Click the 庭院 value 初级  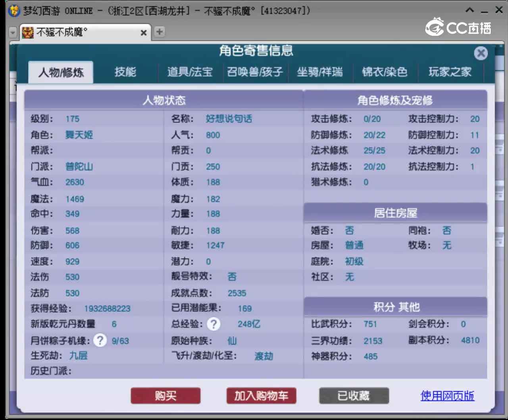pos(354,261)
